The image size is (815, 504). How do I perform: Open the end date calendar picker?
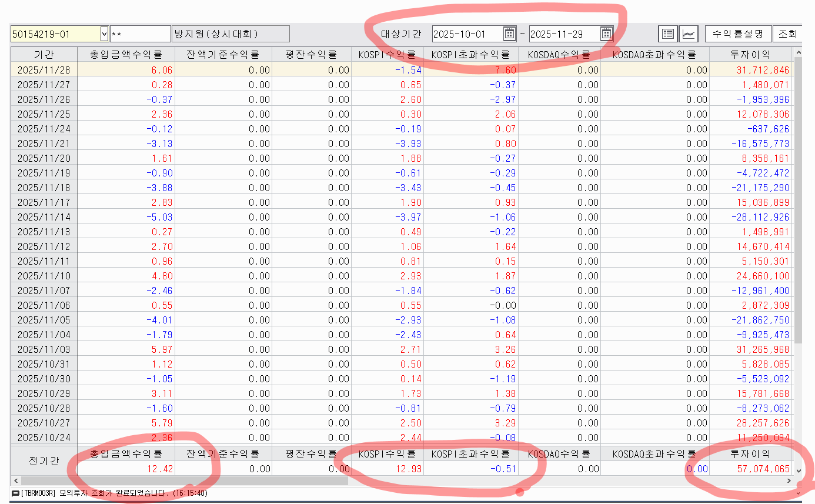click(607, 34)
